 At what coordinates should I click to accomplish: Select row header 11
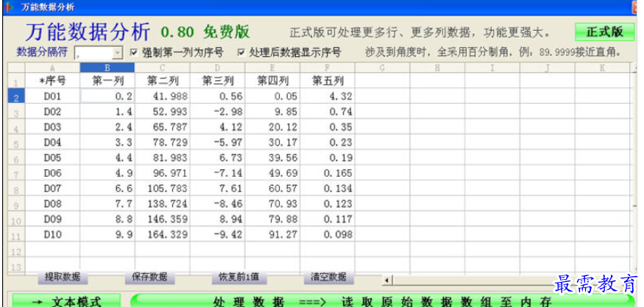[16, 234]
